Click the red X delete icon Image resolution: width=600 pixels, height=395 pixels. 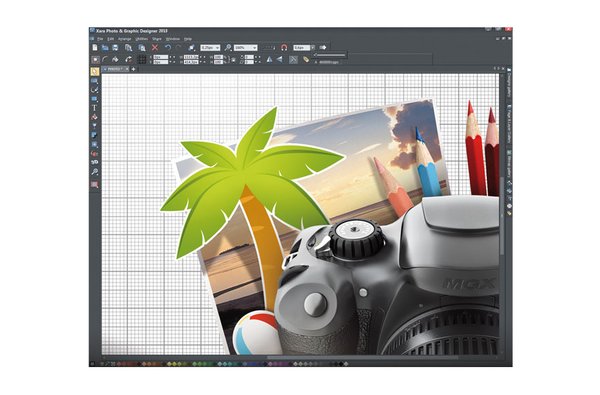tap(155, 47)
